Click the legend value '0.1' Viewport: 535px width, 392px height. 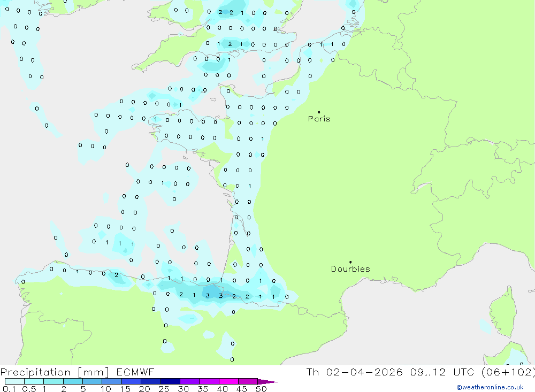9,389
